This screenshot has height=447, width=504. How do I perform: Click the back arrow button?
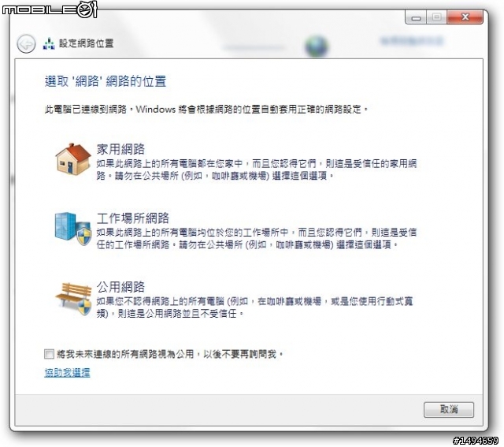(26, 43)
